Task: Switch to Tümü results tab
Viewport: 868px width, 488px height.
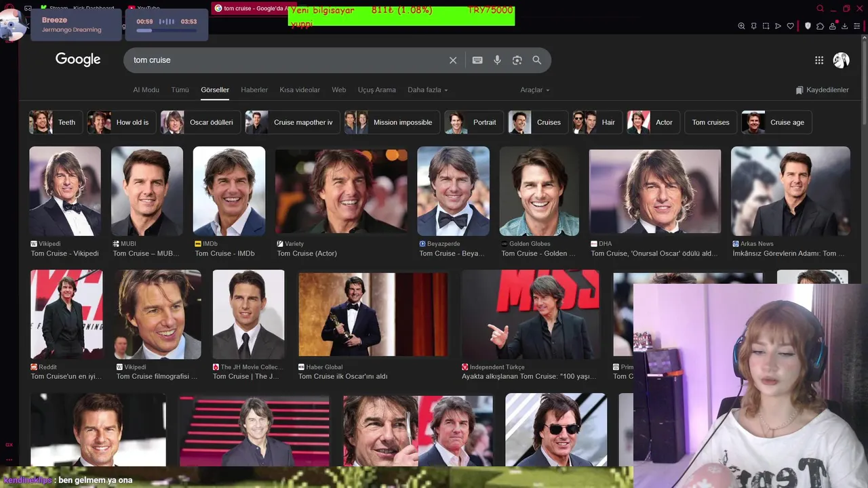Action: pos(180,90)
